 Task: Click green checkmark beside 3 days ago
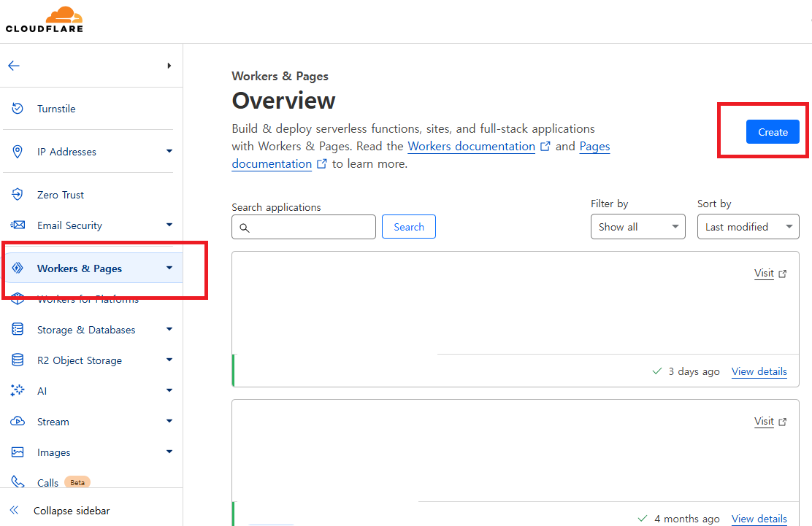coord(657,371)
